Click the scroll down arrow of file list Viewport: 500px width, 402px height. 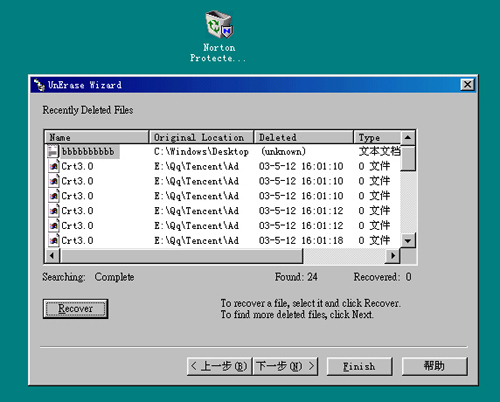click(x=408, y=240)
